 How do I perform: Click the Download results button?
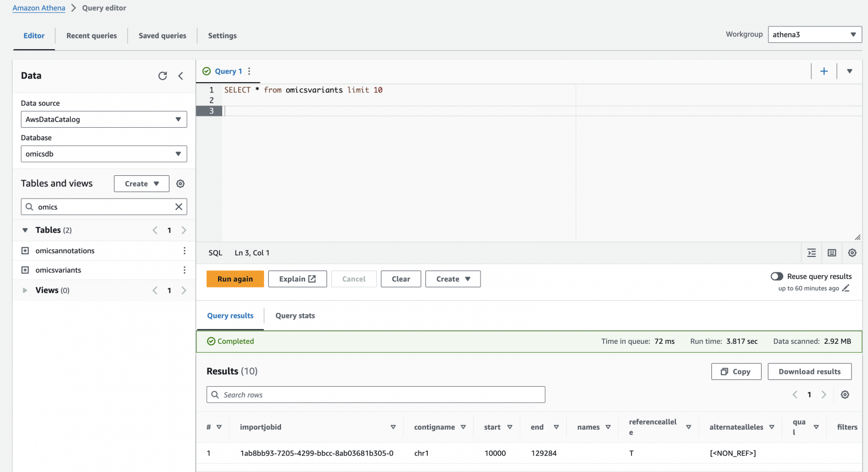coord(810,372)
